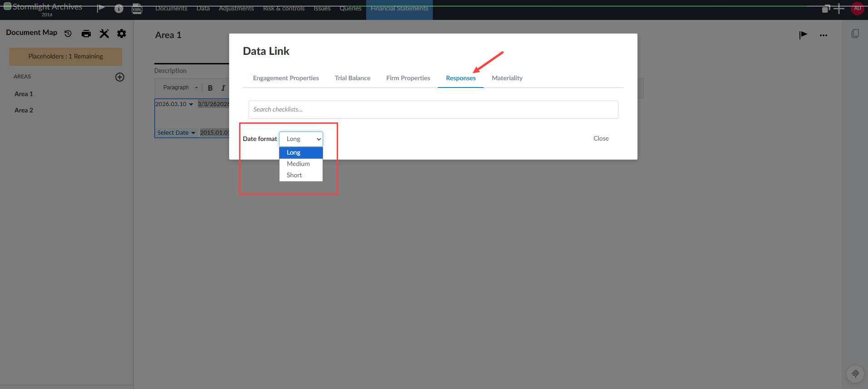This screenshot has height=389, width=868.
Task: Click the attachment paperclip icon bottom right
Action: pos(855,374)
